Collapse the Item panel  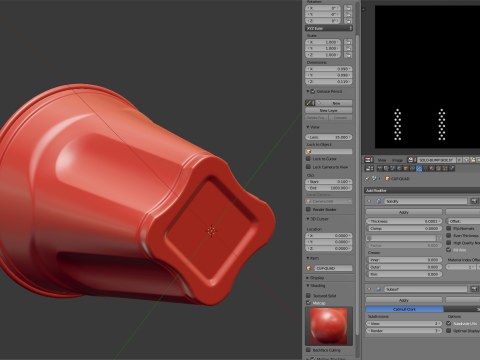click(308, 258)
